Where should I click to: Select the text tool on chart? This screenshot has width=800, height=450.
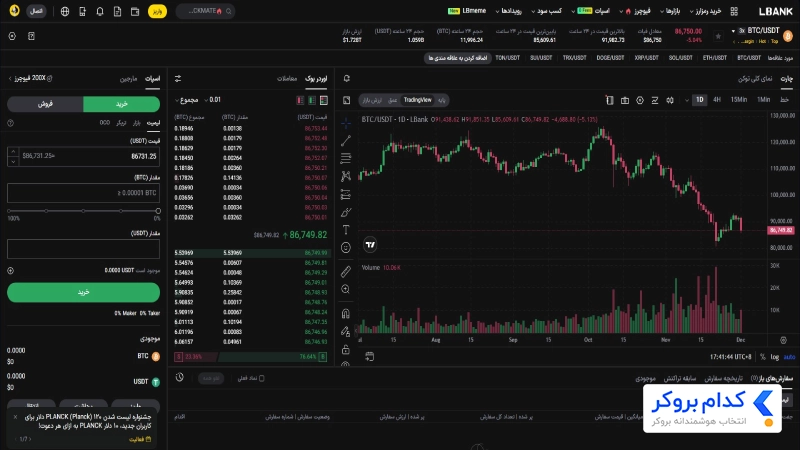(x=346, y=230)
